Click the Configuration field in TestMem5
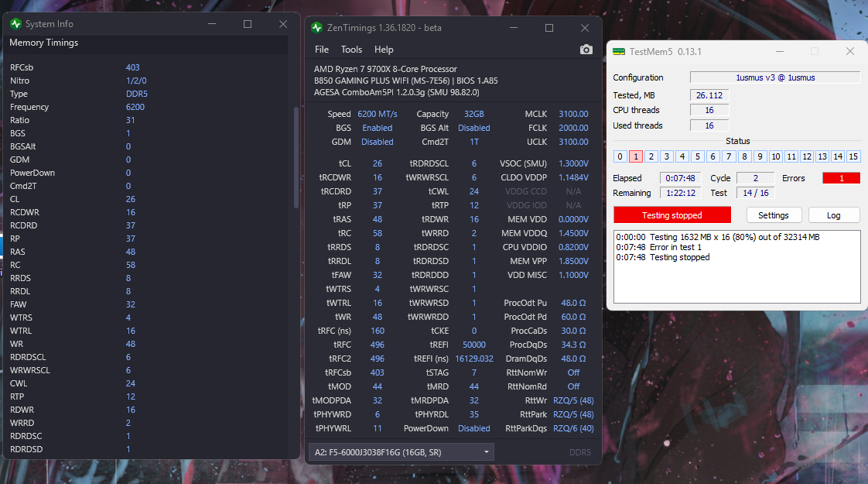The image size is (868, 484). tap(775, 77)
